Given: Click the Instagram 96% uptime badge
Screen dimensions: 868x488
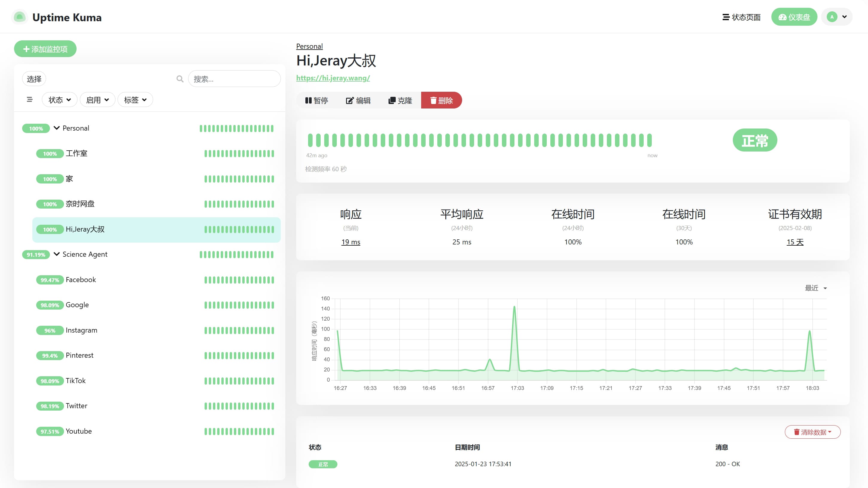Looking at the screenshot, I should [50, 331].
